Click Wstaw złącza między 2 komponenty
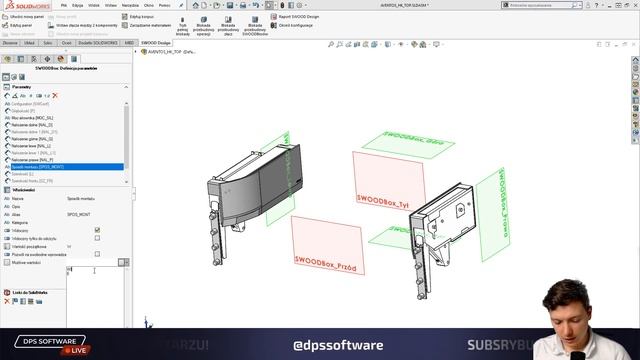The width and height of the screenshot is (640, 360). coord(83,25)
